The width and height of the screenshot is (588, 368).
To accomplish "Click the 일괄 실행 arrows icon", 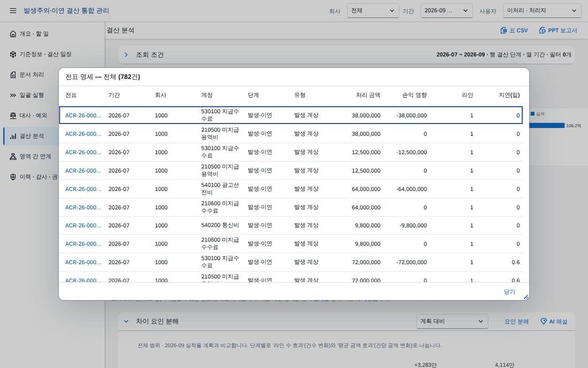I will [13, 95].
